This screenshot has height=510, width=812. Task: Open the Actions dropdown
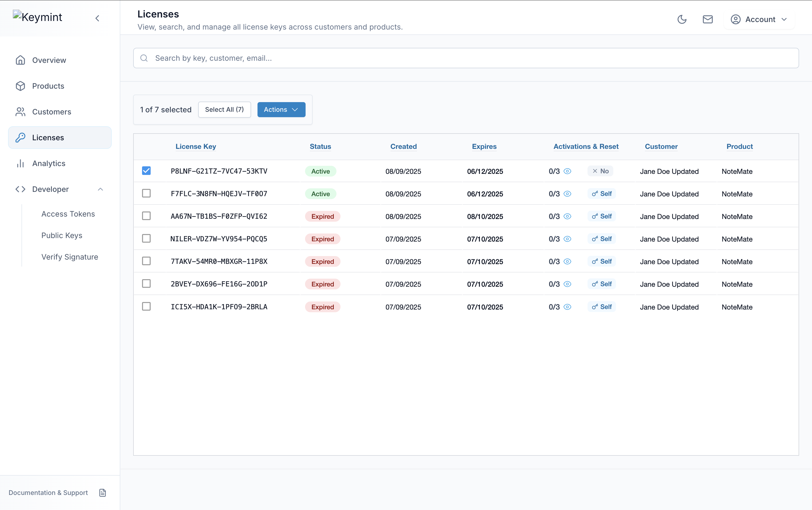click(281, 110)
